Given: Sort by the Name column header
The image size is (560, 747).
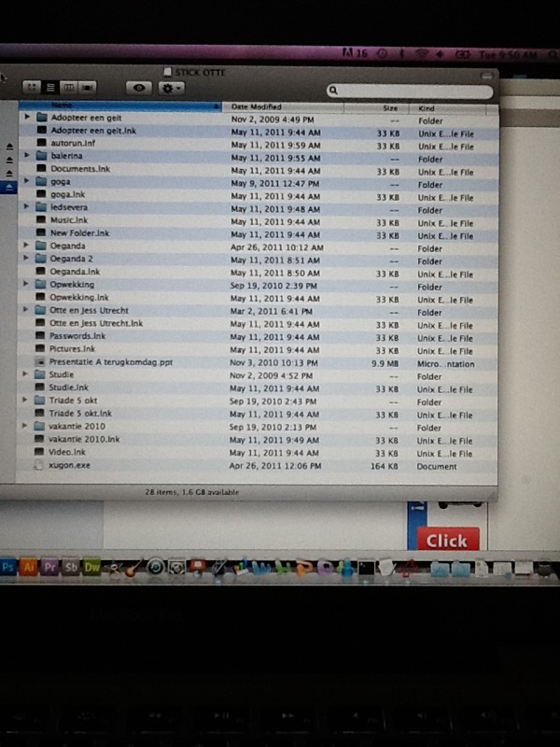Looking at the screenshot, I should click(x=120, y=106).
